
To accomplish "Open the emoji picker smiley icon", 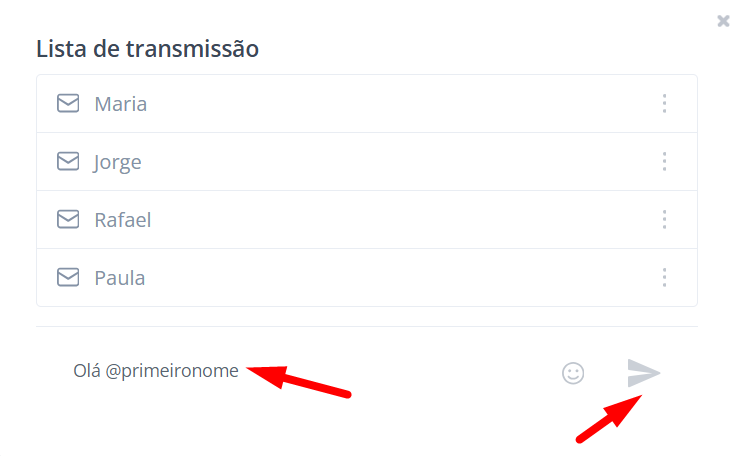I will (573, 373).
